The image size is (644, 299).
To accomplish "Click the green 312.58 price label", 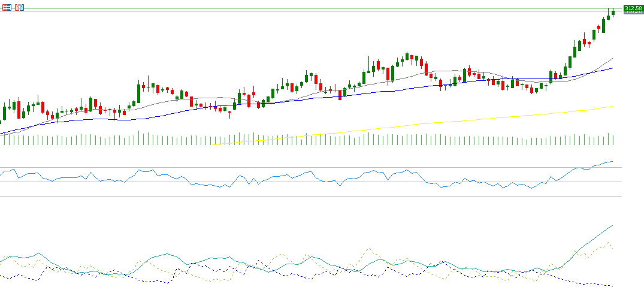I will point(633,8).
